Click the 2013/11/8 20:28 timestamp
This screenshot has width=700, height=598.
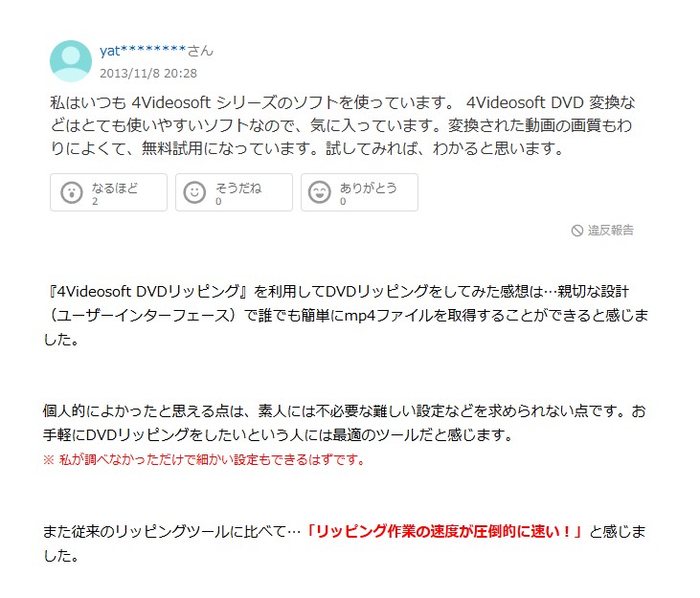point(148,73)
